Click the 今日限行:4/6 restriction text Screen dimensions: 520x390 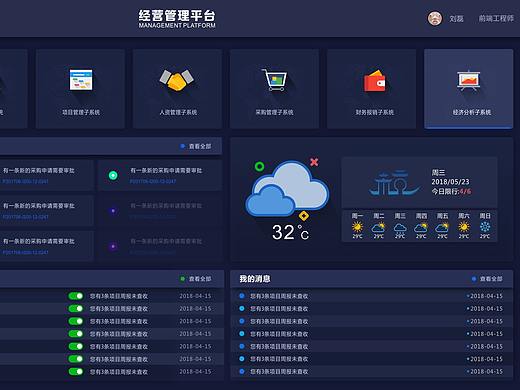click(x=451, y=191)
